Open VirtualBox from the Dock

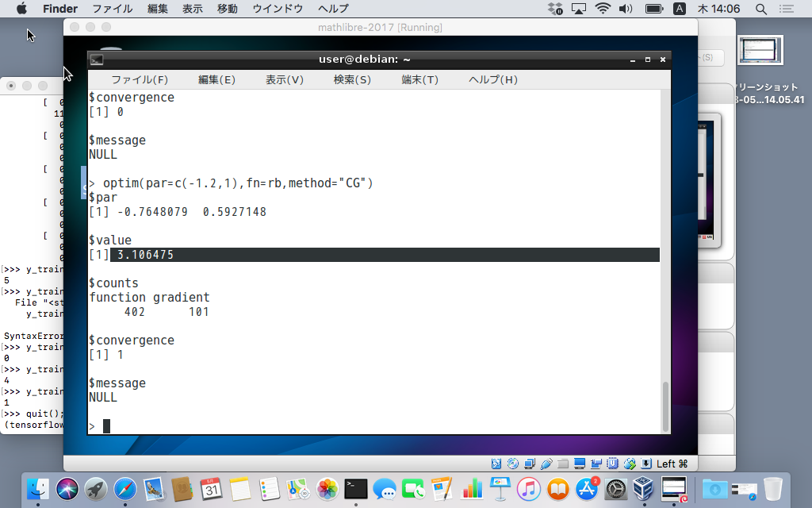640,488
